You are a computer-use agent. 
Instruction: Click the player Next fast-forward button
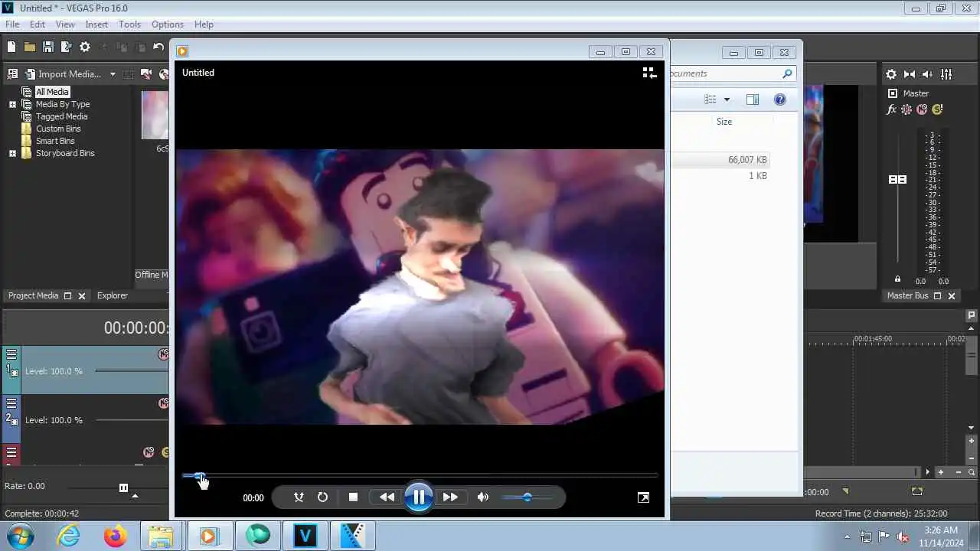click(x=450, y=497)
